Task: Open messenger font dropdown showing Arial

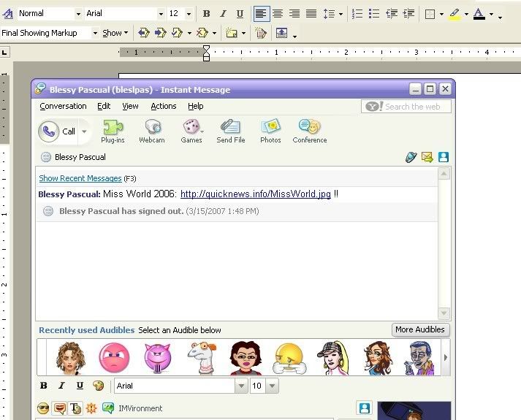Action: (241, 386)
